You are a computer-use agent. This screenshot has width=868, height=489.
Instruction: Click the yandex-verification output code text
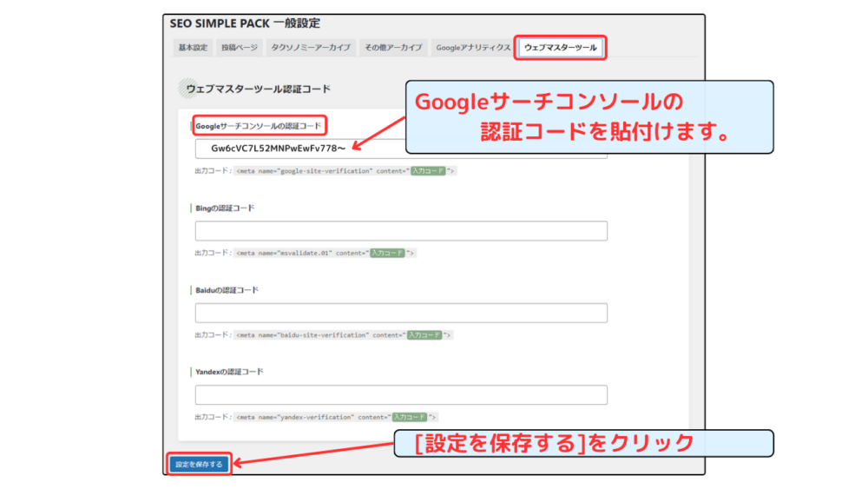(x=335, y=417)
